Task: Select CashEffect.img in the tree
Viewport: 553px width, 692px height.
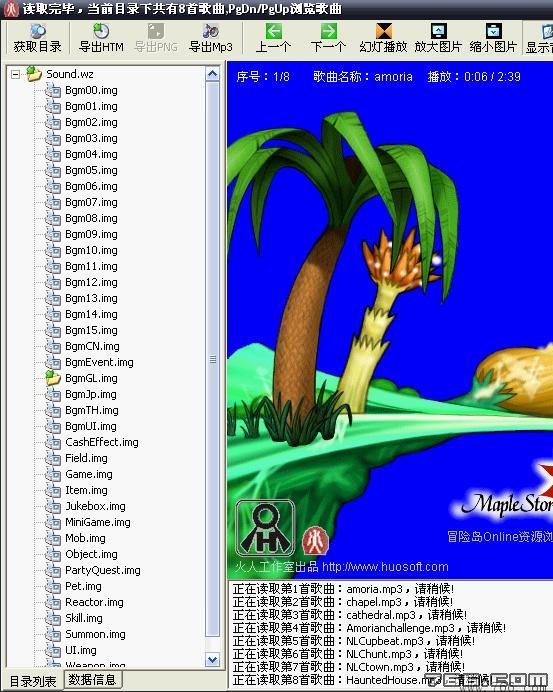Action: [102, 442]
